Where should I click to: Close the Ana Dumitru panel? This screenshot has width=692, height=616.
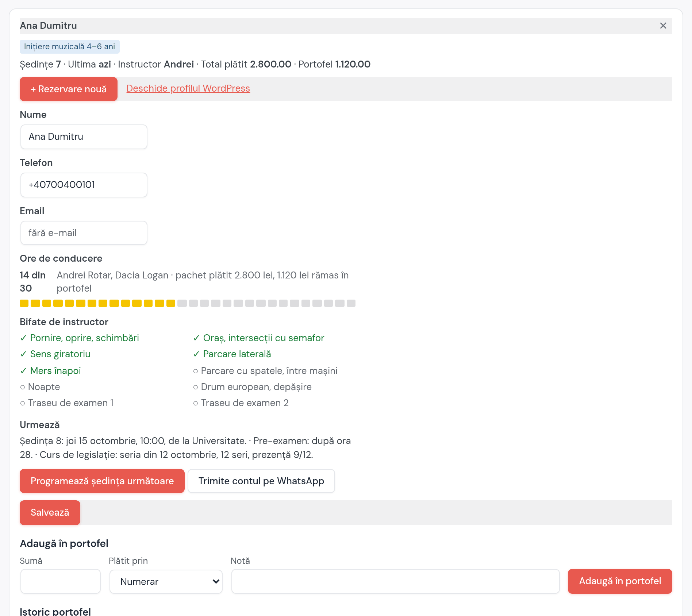point(663,26)
